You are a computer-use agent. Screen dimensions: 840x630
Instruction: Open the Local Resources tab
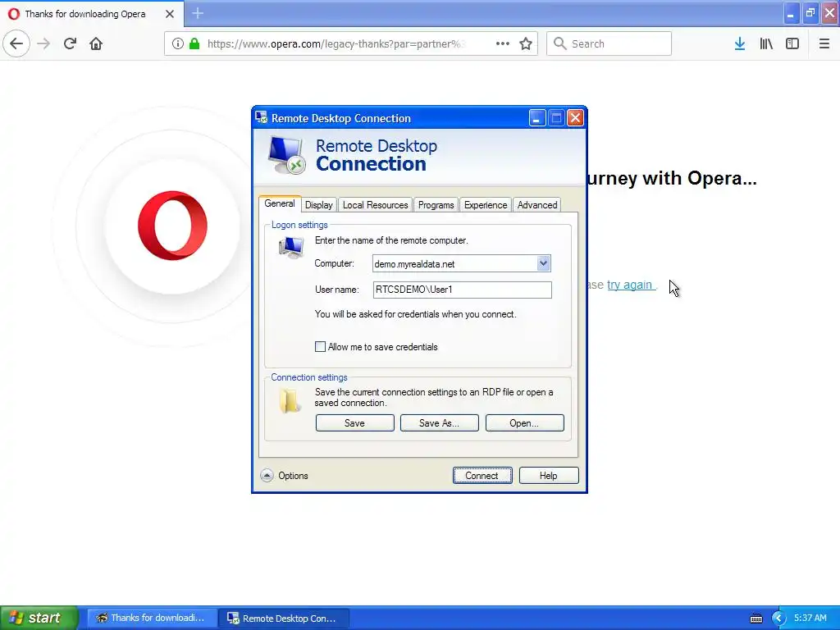point(375,204)
